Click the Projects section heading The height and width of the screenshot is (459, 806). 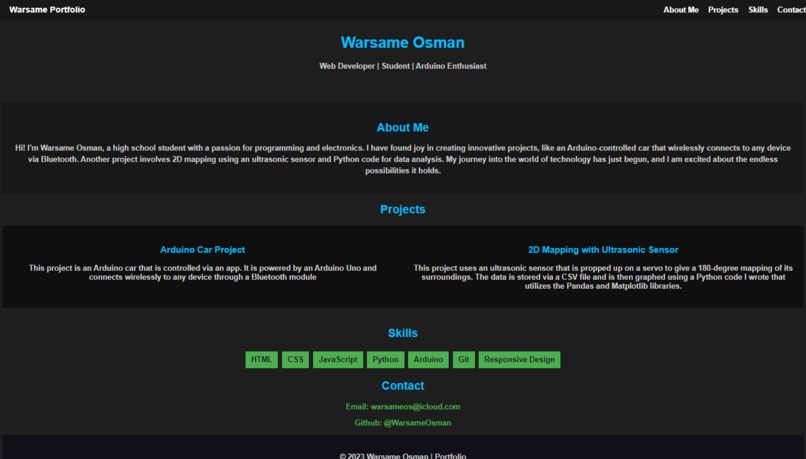click(402, 209)
